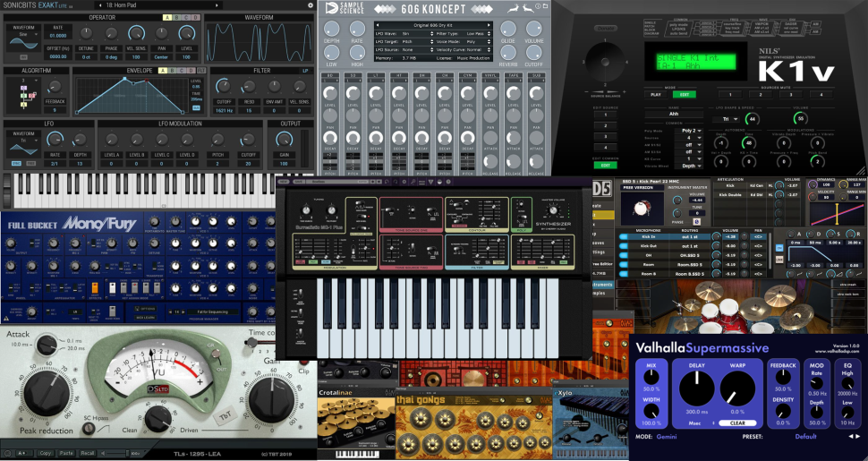This screenshot has width=868, height=461.
Task: Select Envelope tab C in Exakt
Action: (183, 71)
